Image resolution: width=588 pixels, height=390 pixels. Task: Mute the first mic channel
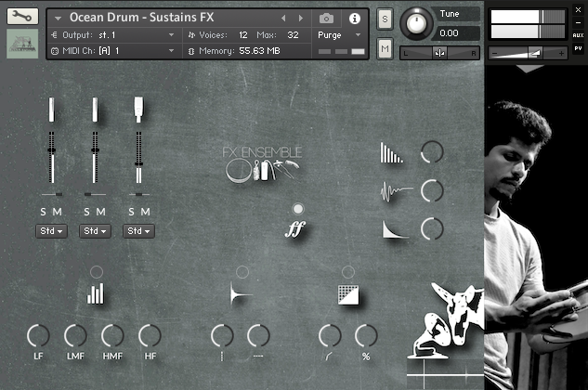pyautogui.click(x=57, y=212)
